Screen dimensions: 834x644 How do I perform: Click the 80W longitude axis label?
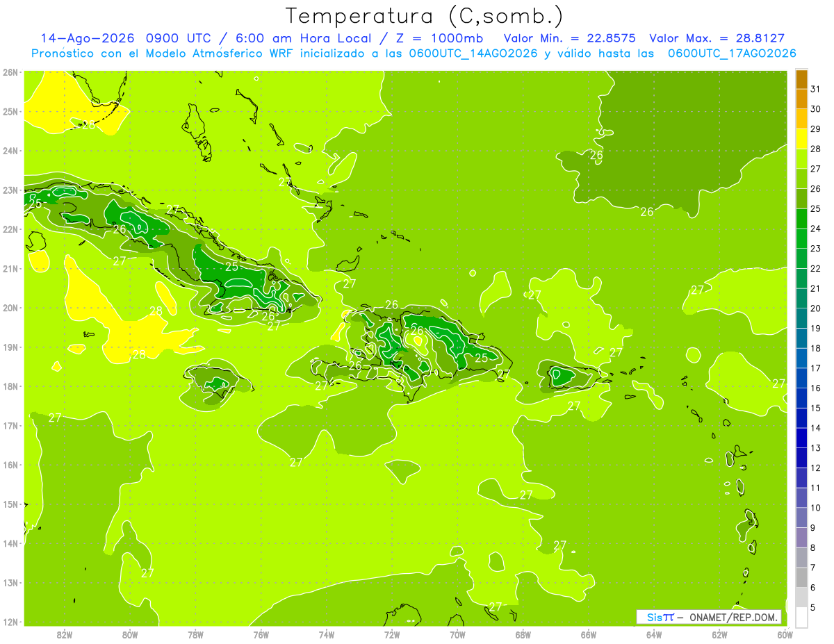tap(129, 634)
